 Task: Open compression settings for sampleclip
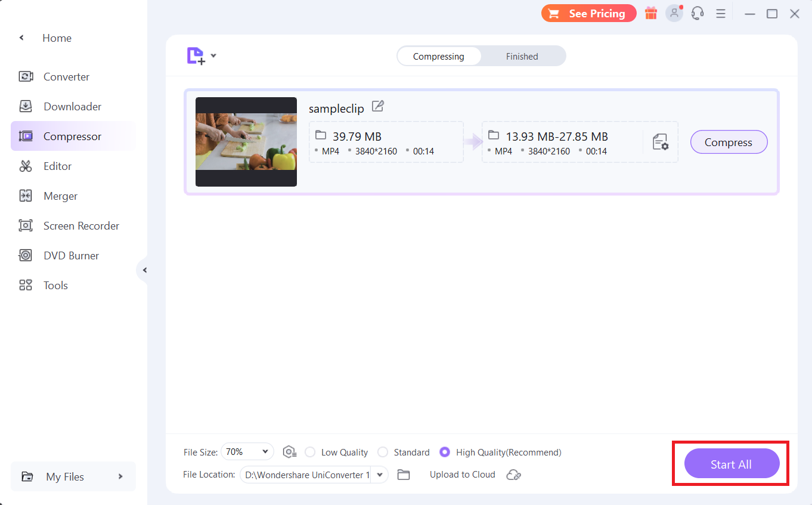point(661,142)
